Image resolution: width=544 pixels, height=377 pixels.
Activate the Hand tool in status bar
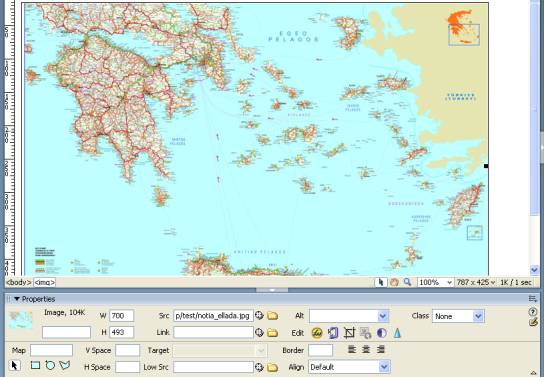pyautogui.click(x=394, y=282)
